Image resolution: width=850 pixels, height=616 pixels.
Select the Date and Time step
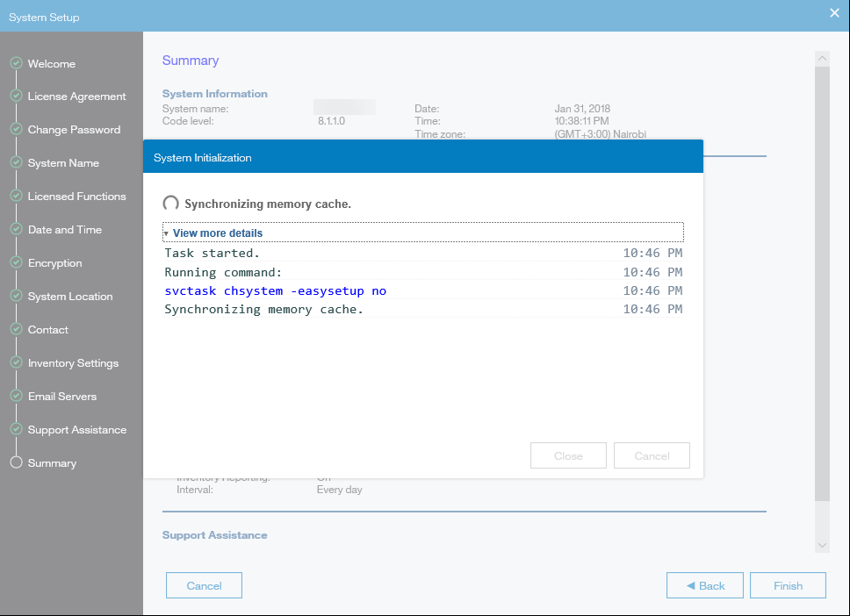tap(64, 230)
